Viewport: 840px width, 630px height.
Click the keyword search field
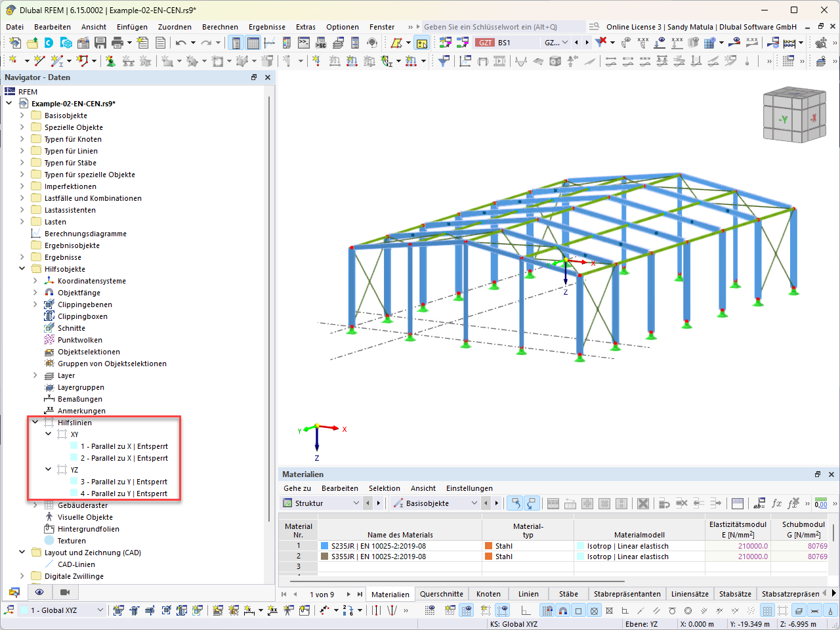(503, 27)
